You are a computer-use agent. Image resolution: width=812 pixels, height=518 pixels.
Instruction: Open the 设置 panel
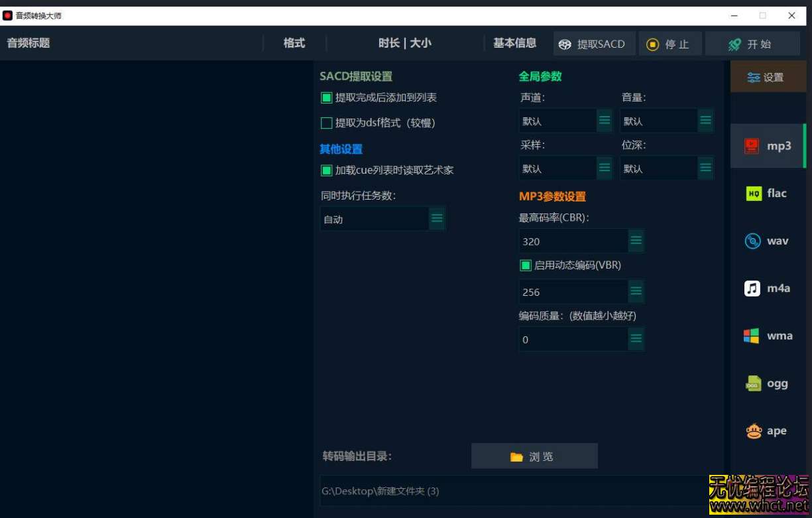point(768,76)
